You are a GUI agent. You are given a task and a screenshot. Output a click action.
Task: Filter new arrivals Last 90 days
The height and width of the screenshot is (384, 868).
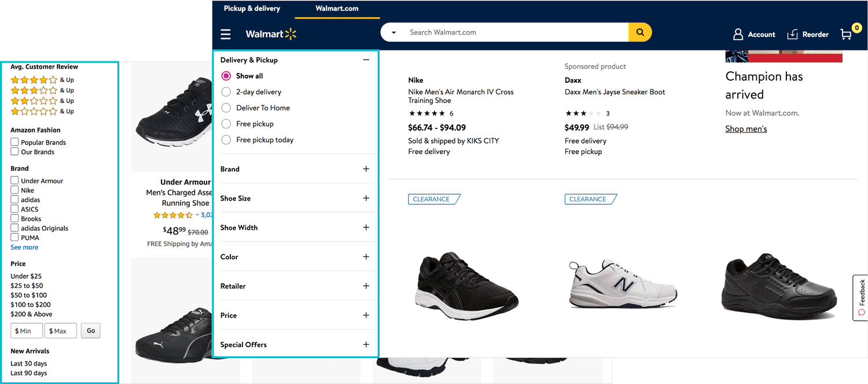29,373
